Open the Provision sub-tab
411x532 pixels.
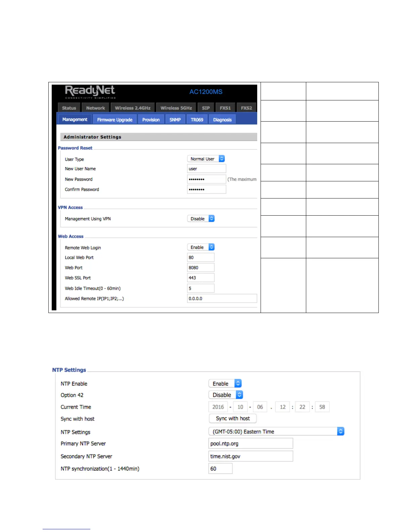[x=151, y=120]
